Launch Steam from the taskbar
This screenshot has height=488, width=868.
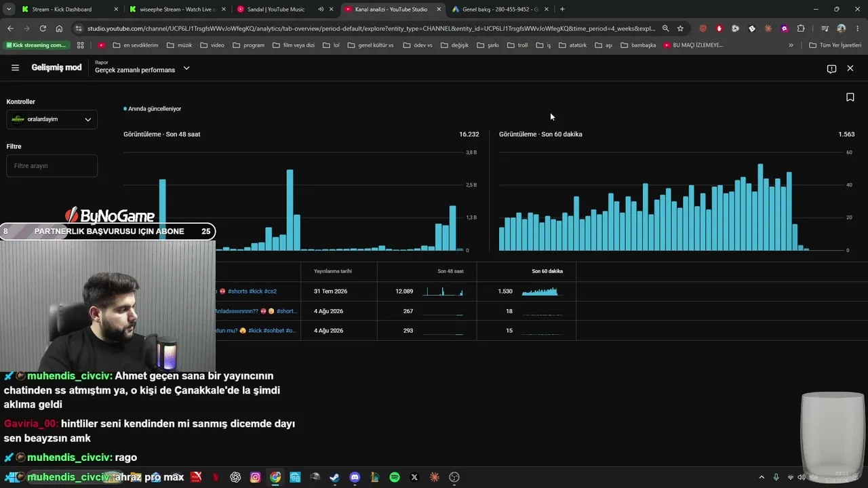click(x=335, y=477)
